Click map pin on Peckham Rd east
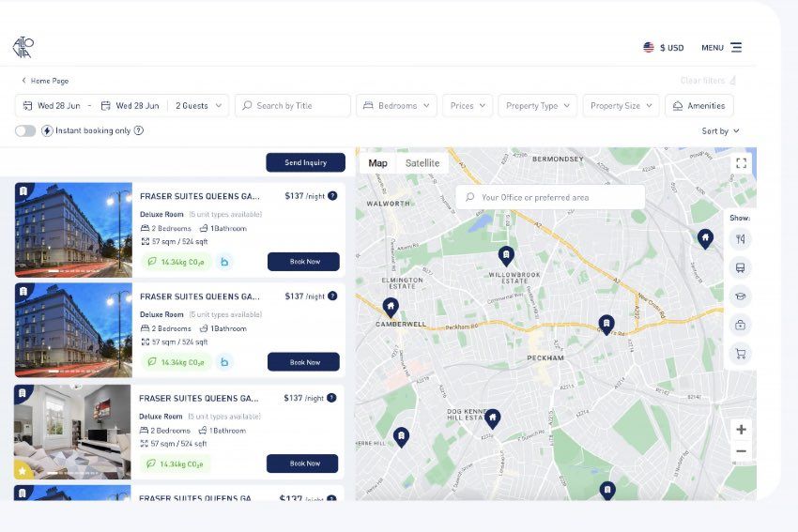The image size is (798, 532). [x=606, y=324]
